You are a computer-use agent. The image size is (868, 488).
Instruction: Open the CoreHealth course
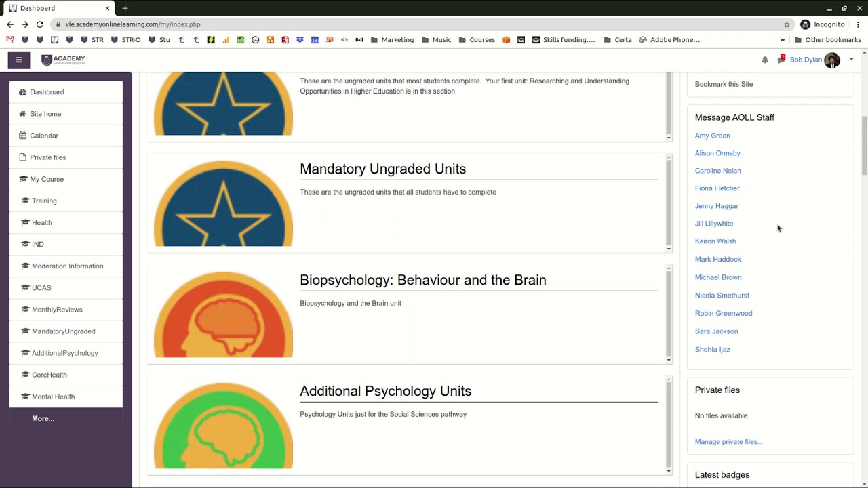[x=66, y=375]
